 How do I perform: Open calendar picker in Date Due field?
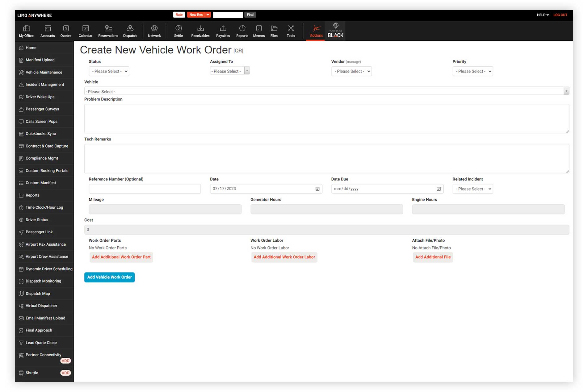point(439,189)
